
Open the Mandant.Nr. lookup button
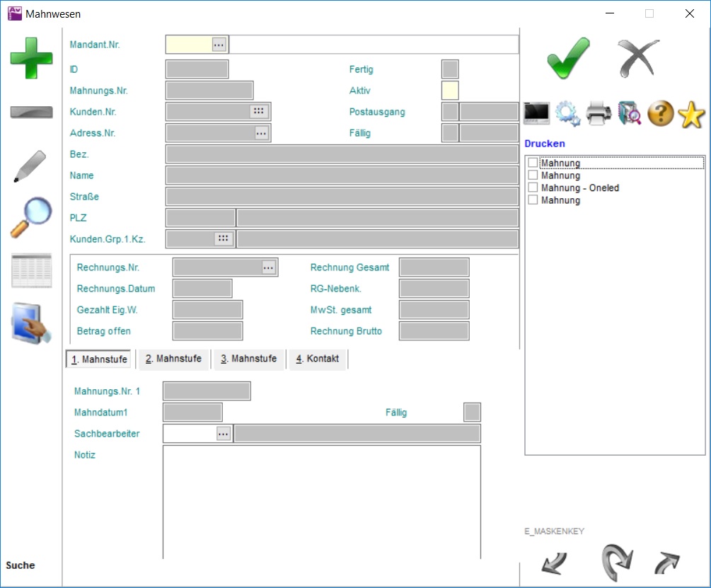tap(219, 45)
